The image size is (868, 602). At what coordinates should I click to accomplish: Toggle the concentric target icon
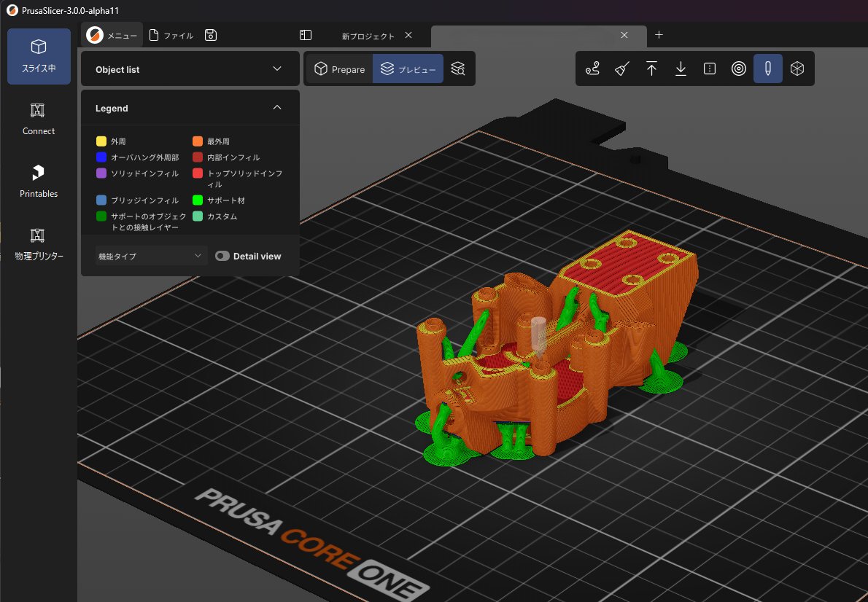click(x=739, y=69)
